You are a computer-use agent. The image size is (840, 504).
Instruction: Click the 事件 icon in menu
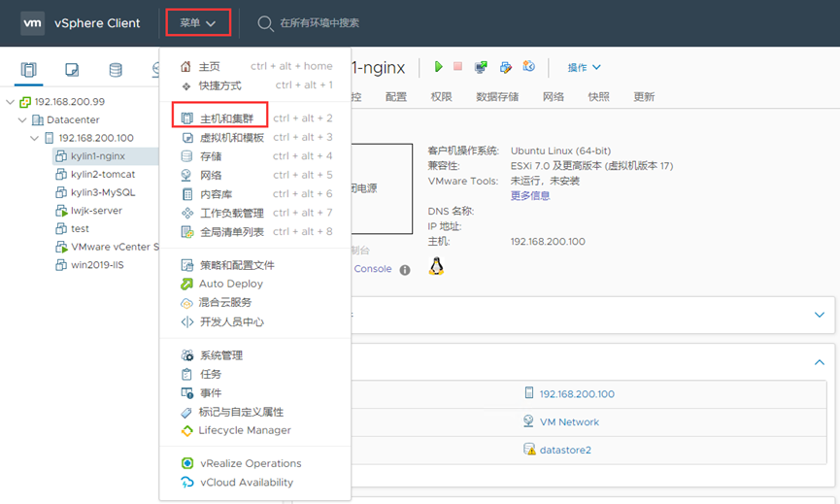tap(187, 393)
